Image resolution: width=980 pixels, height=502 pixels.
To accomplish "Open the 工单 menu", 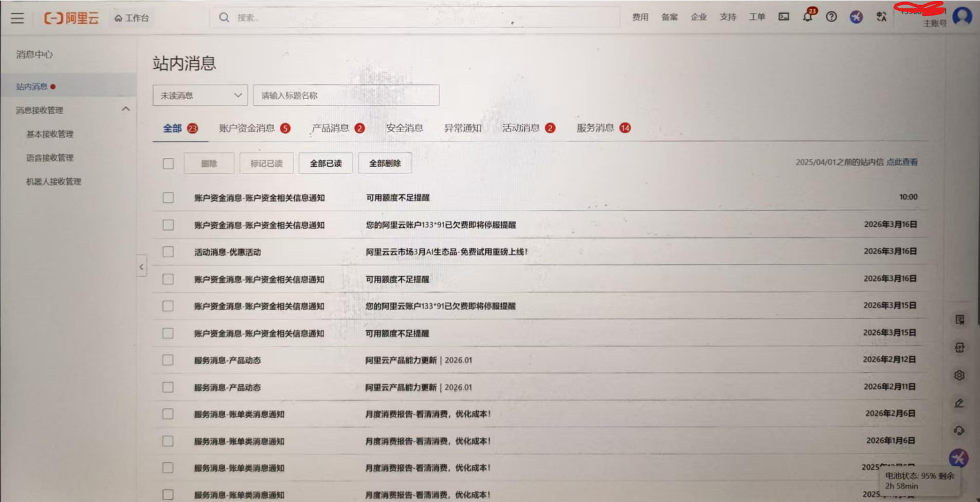I will pyautogui.click(x=757, y=17).
